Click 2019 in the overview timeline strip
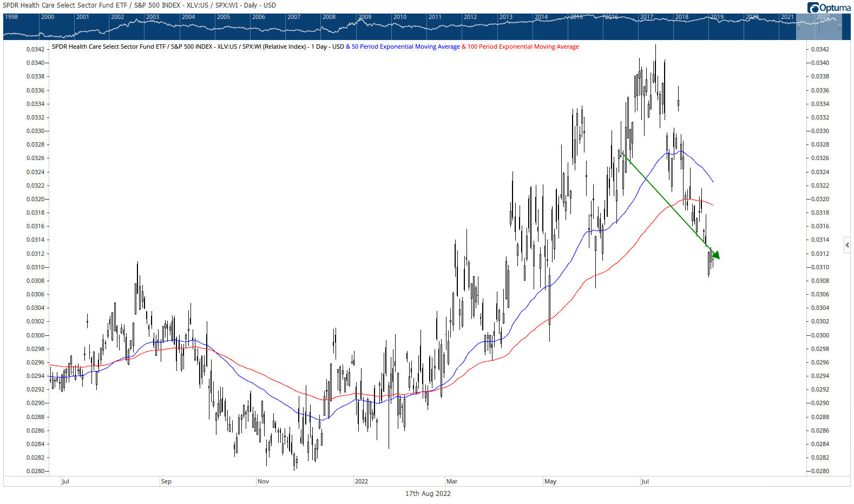This screenshot has width=854, height=504. [717, 17]
